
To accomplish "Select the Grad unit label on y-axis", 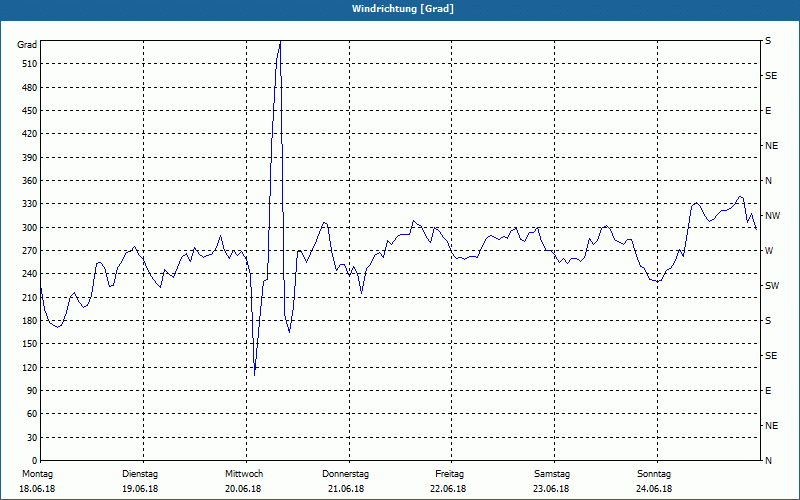I will 27,45.
